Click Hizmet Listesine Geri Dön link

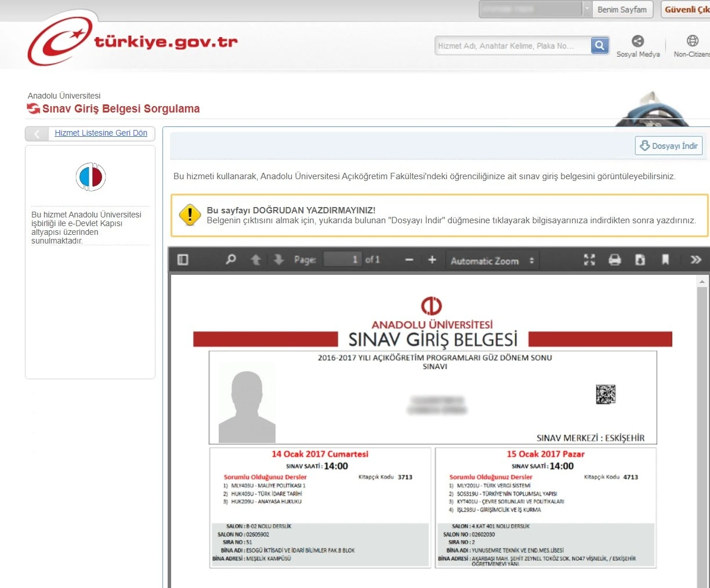pyautogui.click(x=100, y=133)
